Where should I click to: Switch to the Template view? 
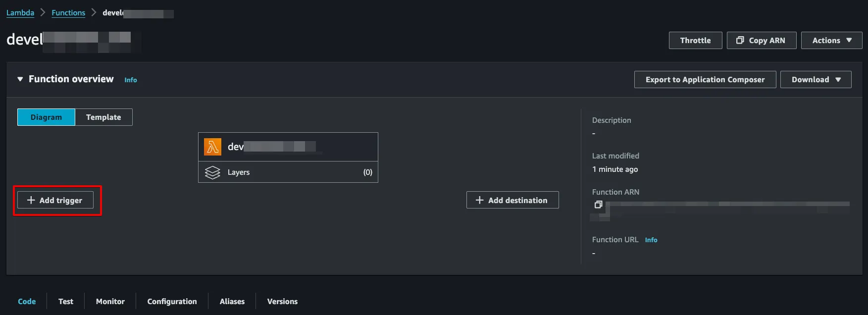click(103, 117)
